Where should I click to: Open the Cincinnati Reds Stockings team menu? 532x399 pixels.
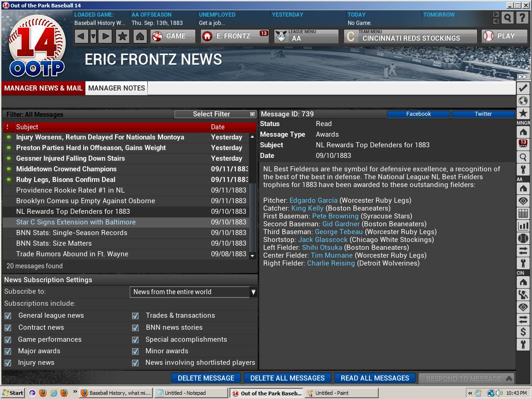click(410, 36)
